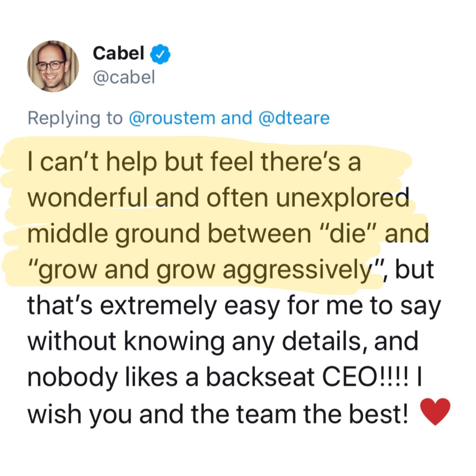Click the red heart emoji
Image resolution: width=476 pixels, height=476 pixels.
435,415
